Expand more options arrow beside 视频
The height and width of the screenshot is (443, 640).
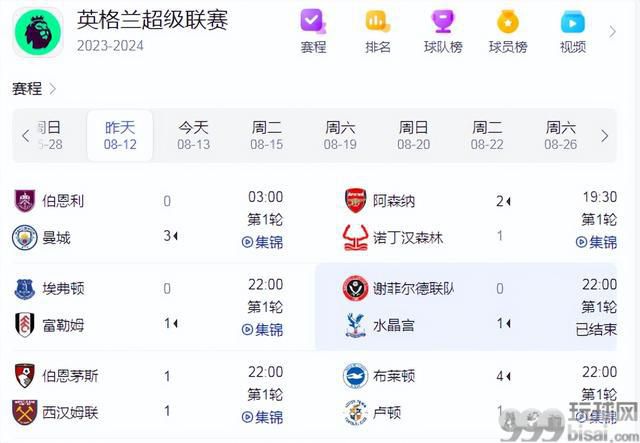point(612,31)
